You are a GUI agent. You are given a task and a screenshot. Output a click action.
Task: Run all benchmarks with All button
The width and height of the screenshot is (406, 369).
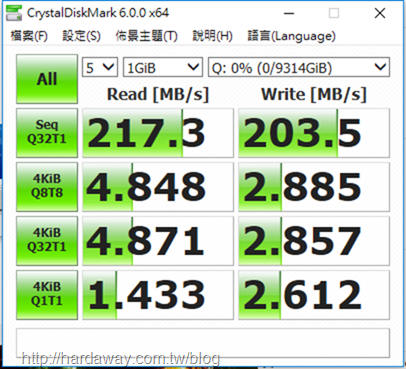tap(47, 79)
